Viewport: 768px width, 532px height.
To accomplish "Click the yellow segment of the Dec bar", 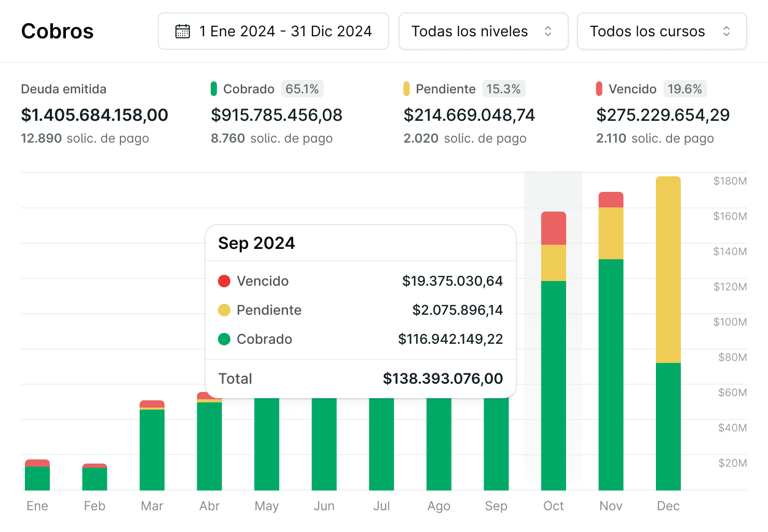I will [x=668, y=270].
